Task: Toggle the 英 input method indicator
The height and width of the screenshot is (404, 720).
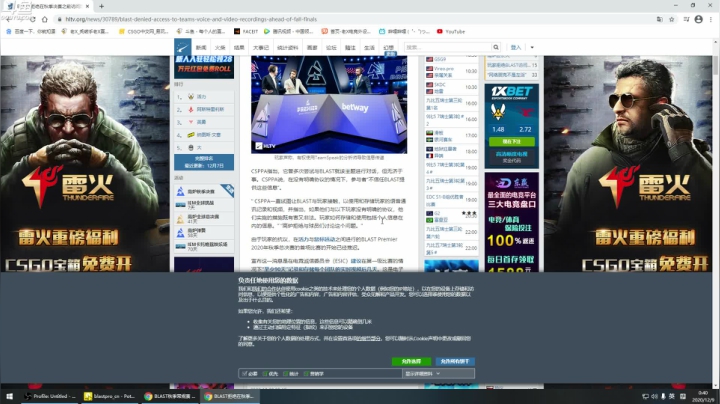Action: coord(672,396)
